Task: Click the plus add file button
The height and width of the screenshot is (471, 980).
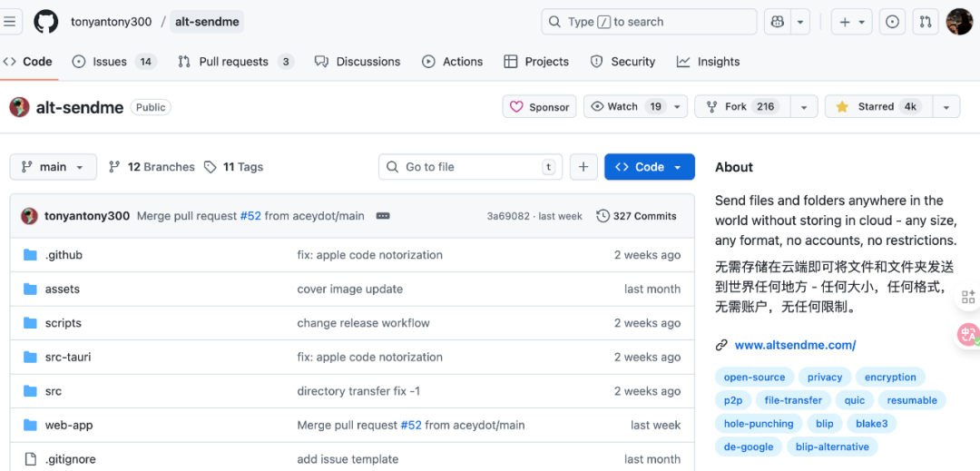Action: [x=583, y=167]
